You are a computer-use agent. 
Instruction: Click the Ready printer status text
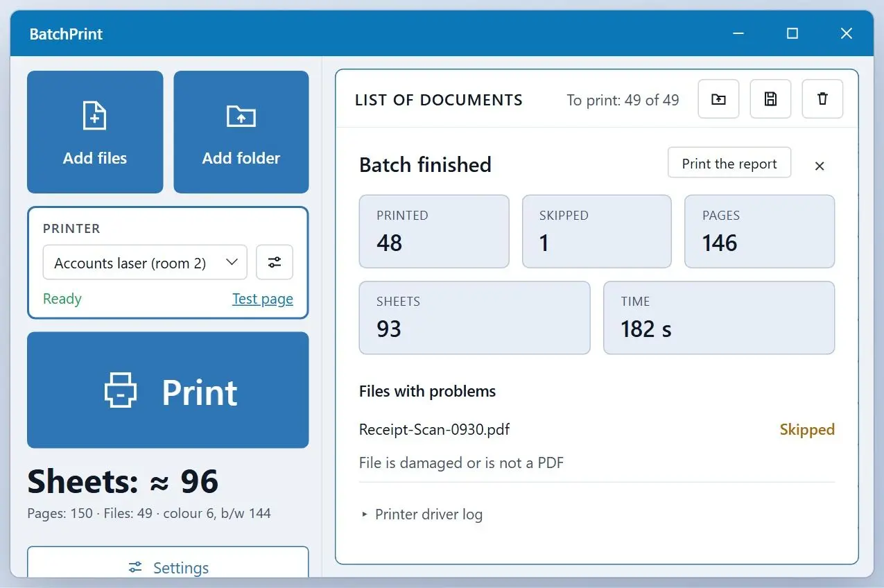62,299
